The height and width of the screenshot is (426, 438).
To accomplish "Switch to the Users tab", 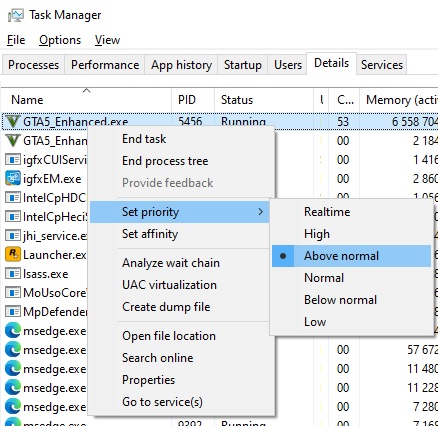I will 288,65.
